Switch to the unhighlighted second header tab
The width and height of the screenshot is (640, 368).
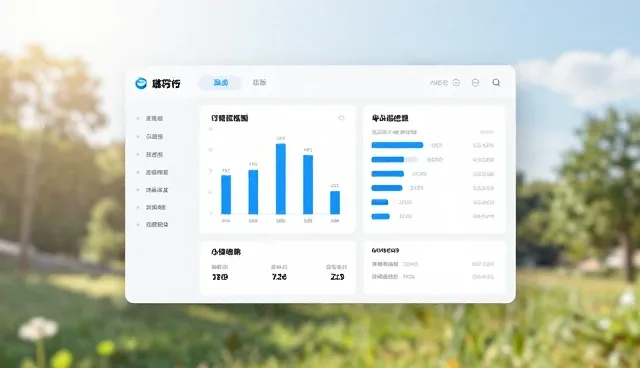[x=259, y=82]
